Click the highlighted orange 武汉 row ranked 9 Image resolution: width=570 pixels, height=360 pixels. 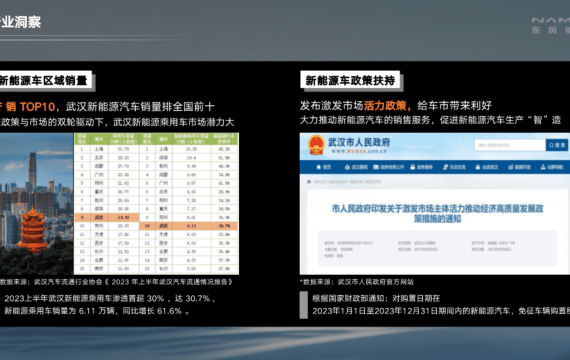point(107,217)
